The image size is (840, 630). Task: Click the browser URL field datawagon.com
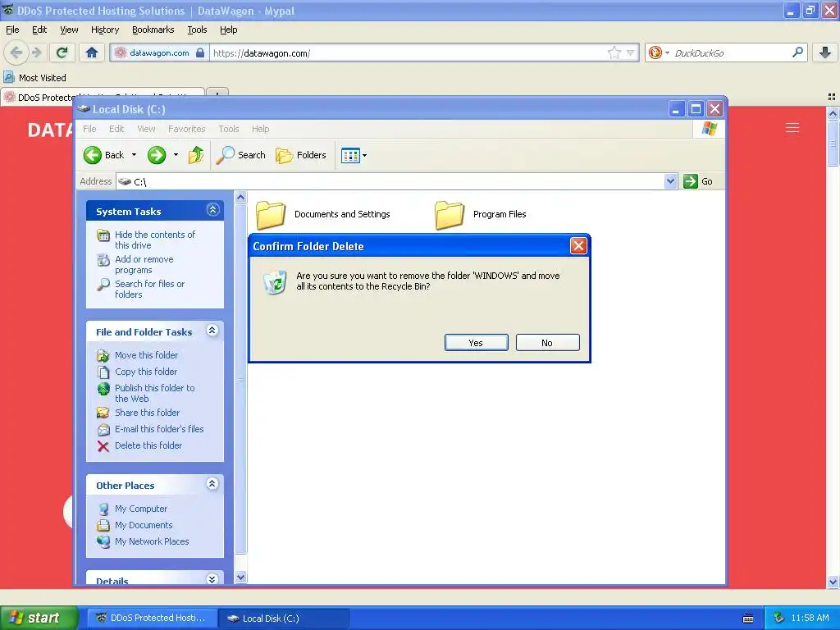407,53
